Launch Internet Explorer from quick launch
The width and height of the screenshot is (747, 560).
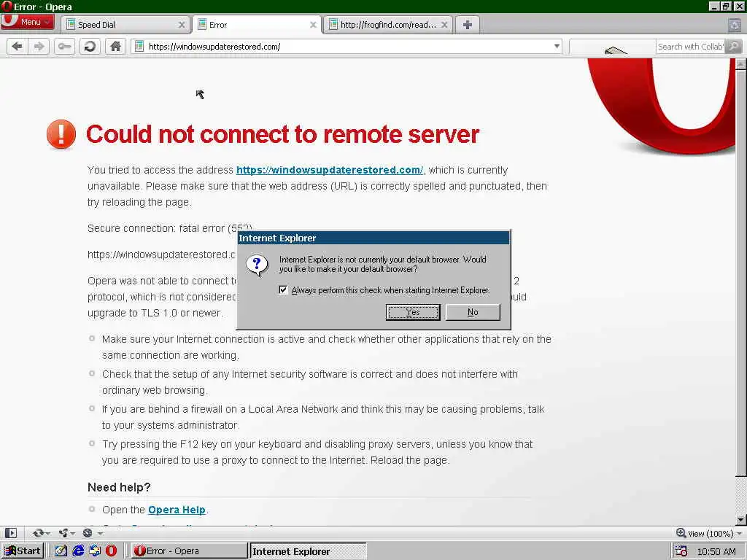78,551
